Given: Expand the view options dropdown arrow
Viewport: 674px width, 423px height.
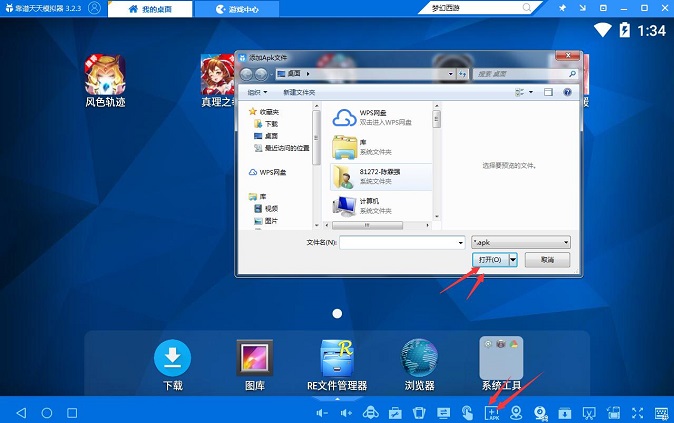Looking at the screenshot, I should 531,92.
